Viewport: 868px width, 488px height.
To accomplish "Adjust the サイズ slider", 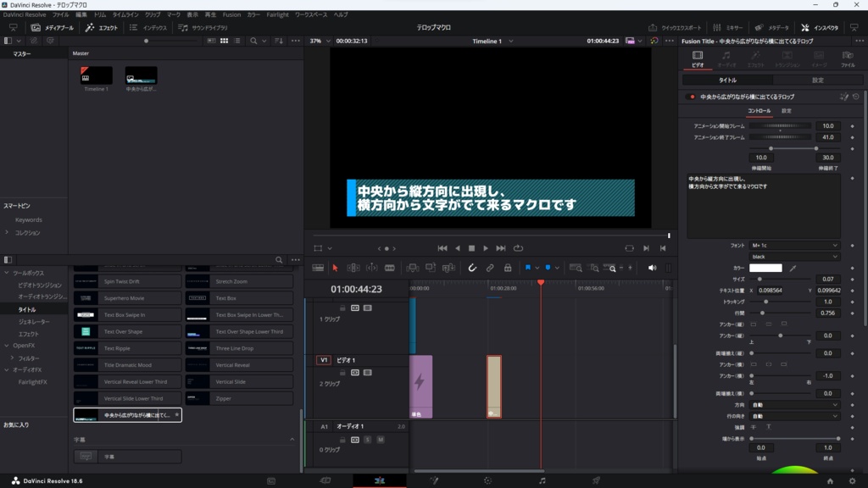I will point(759,280).
